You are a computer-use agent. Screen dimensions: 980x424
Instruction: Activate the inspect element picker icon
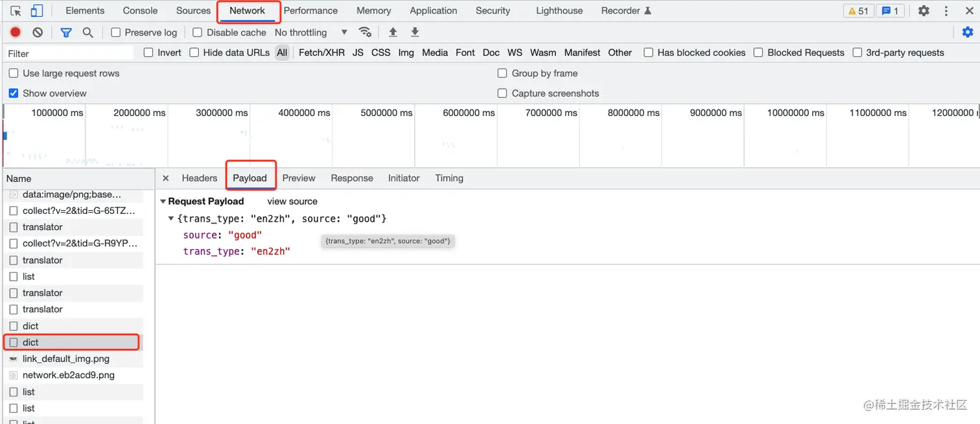coord(16,11)
